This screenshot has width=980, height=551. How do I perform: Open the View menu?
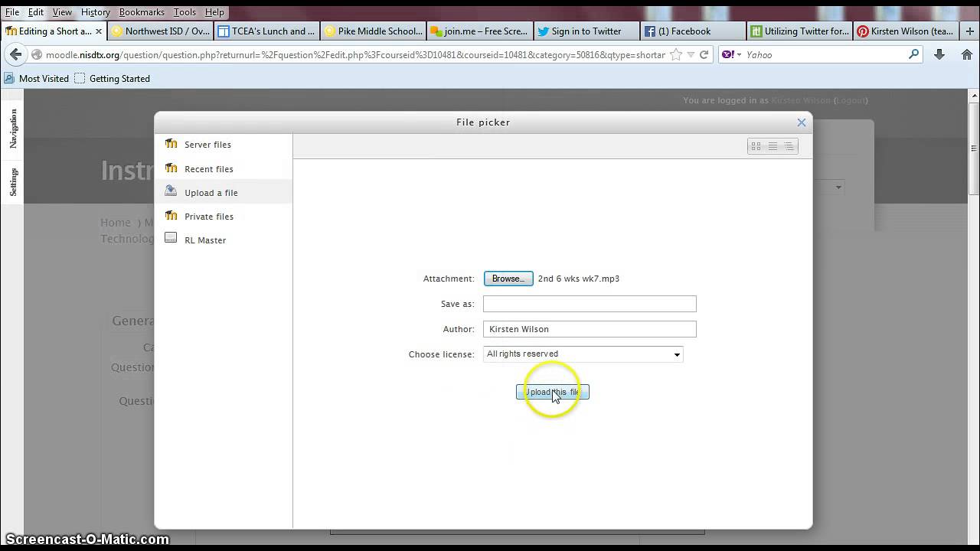[x=62, y=12]
